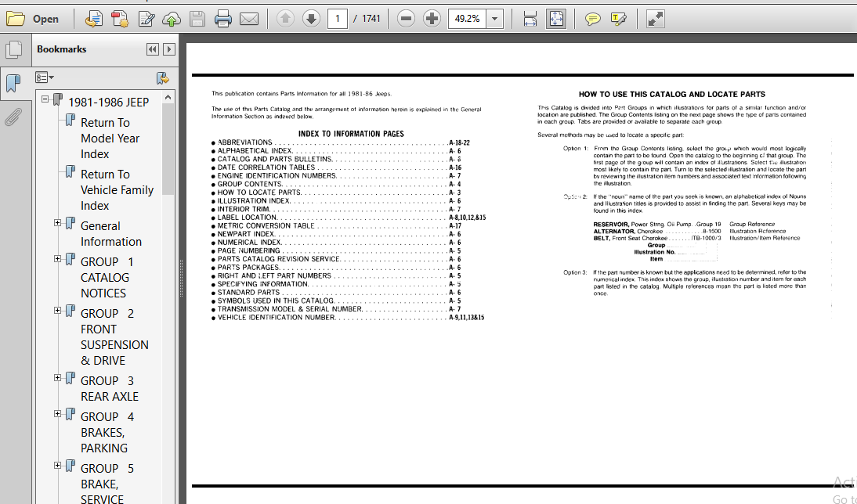Zoom out with the minus button
Screen dimensions: 857x504
coord(406,19)
